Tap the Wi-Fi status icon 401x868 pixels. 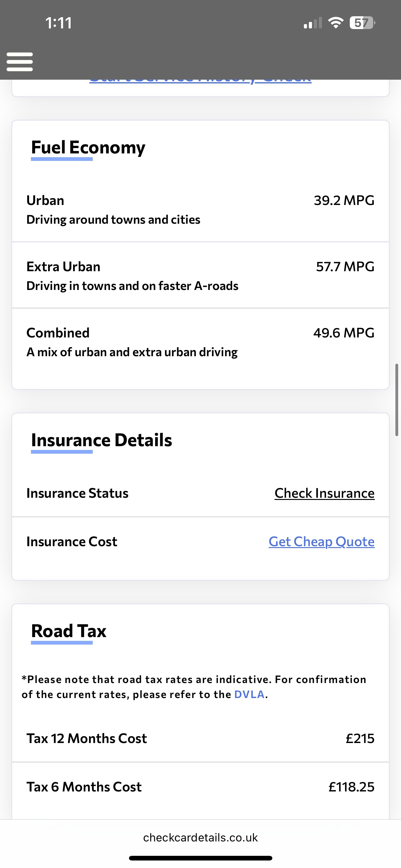(x=335, y=23)
